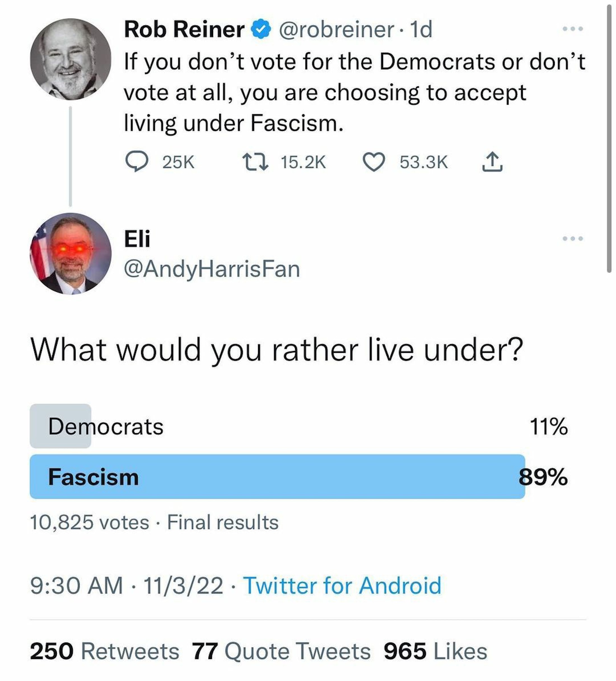This screenshot has width=616, height=681.
Task: Like Rob Reiner's tweet with heart icon
Action: pyautogui.click(x=374, y=162)
